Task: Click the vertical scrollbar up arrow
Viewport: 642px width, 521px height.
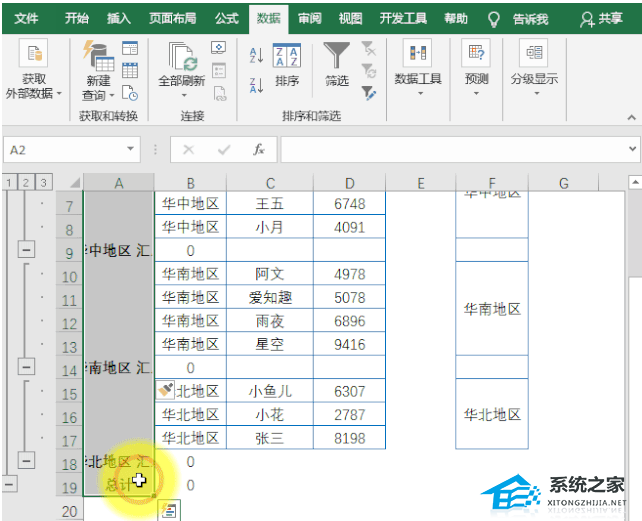Action: [x=635, y=181]
